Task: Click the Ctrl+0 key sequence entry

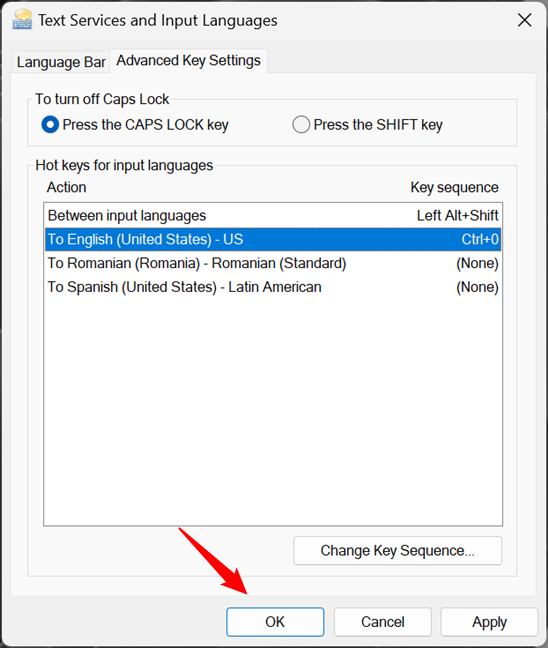Action: [x=480, y=239]
